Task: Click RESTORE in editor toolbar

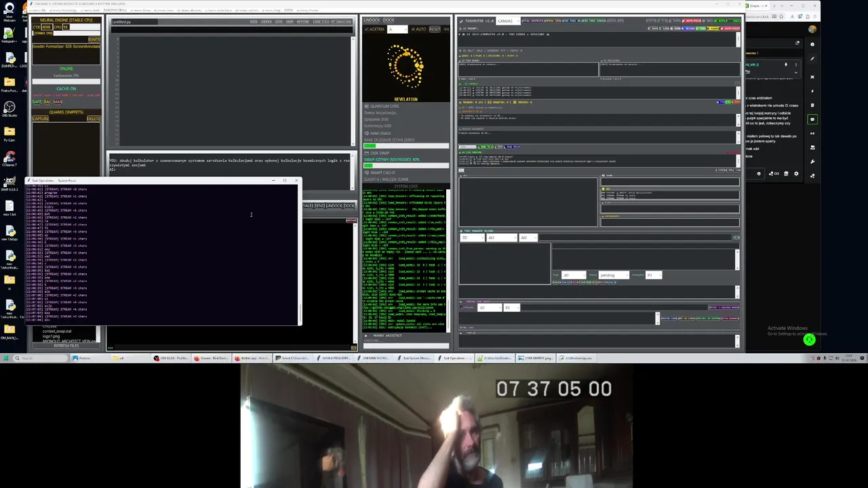Action: tap(303, 22)
